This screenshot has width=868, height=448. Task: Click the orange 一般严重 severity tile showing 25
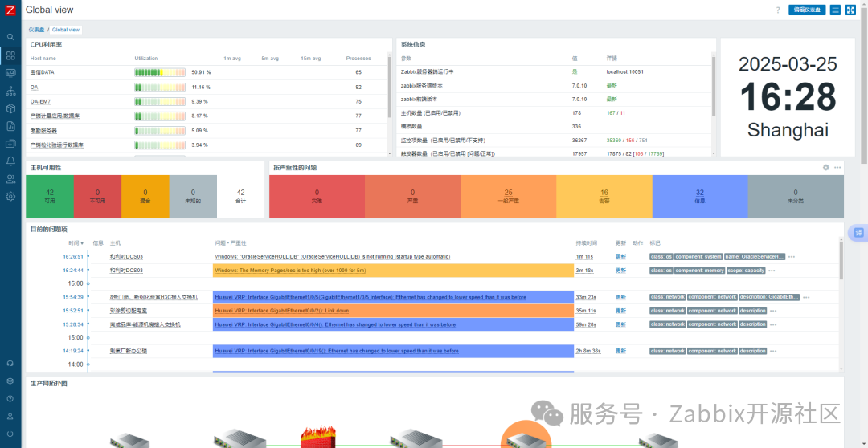(x=508, y=197)
